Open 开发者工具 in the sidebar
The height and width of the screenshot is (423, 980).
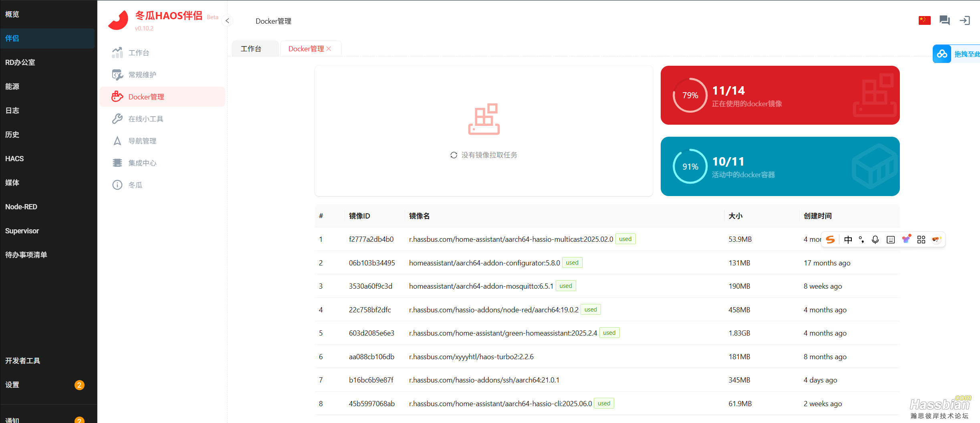(x=48, y=360)
